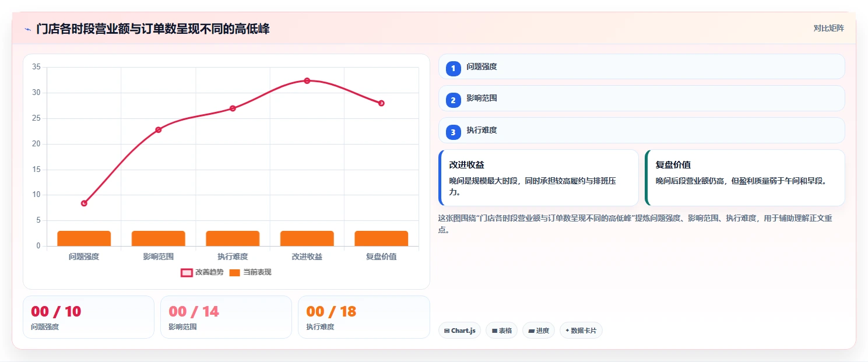Toggle the 改善趋势 legend swatch
This screenshot has height=362, width=868.
pyautogui.click(x=187, y=272)
